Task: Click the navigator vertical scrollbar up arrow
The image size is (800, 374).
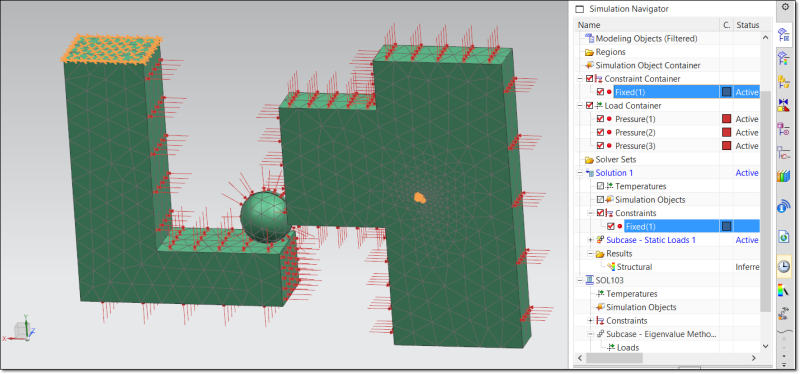Action: pyautogui.click(x=765, y=37)
